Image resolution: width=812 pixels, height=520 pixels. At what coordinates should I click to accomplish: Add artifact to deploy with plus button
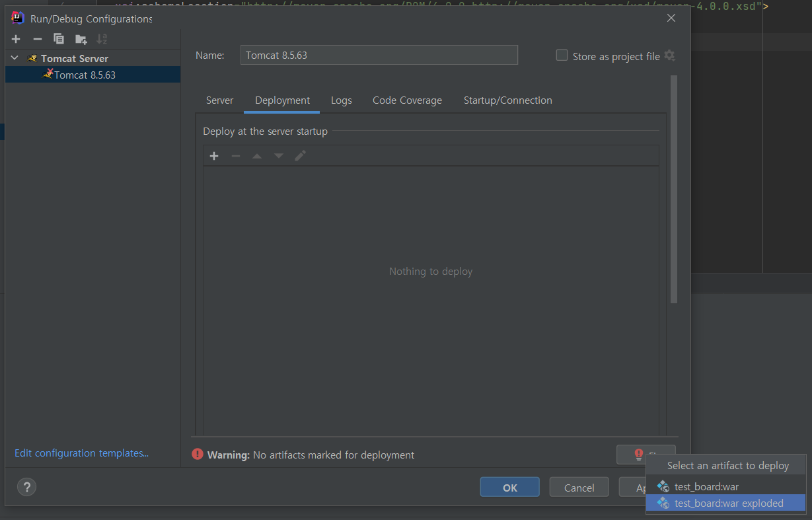pyautogui.click(x=213, y=156)
